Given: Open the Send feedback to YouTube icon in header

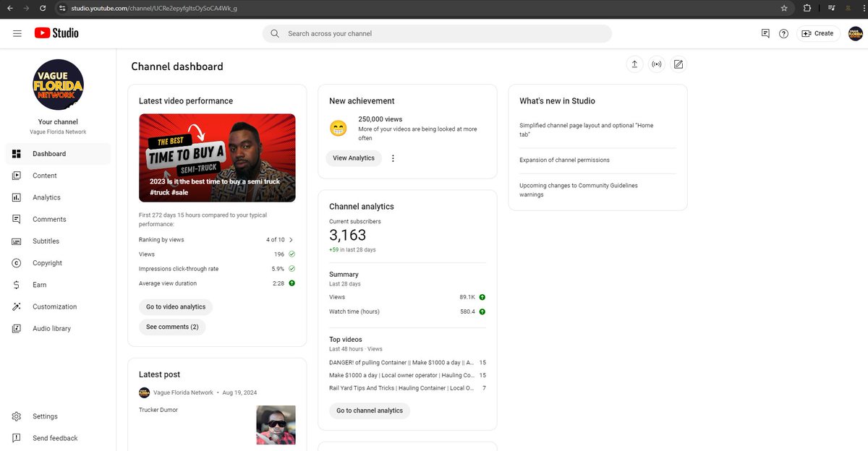Looking at the screenshot, I should tap(765, 33).
